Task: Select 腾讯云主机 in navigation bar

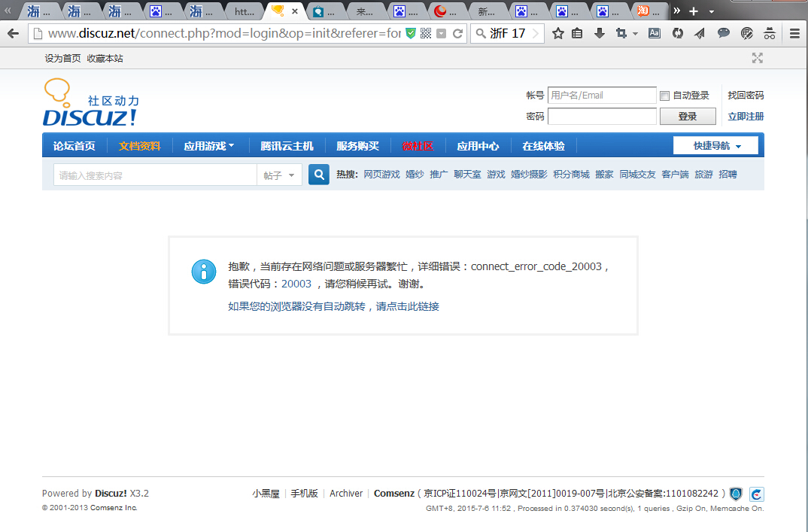Action: tap(287, 146)
